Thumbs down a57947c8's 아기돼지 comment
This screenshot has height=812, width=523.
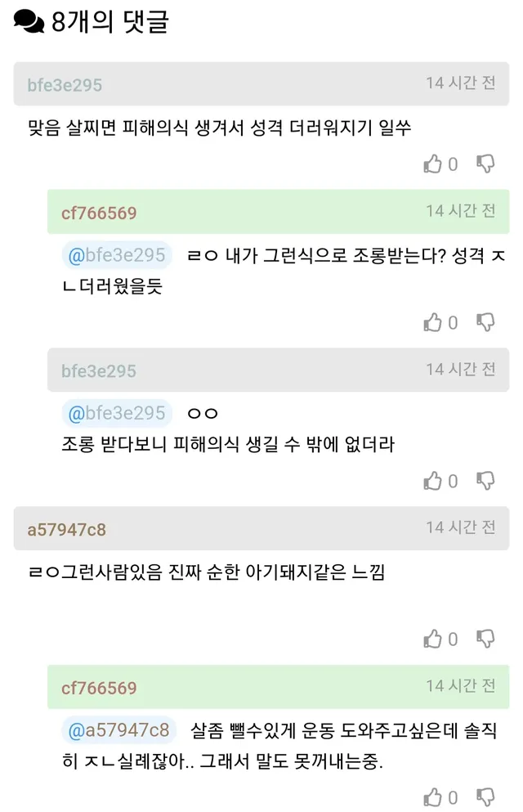[x=485, y=638]
